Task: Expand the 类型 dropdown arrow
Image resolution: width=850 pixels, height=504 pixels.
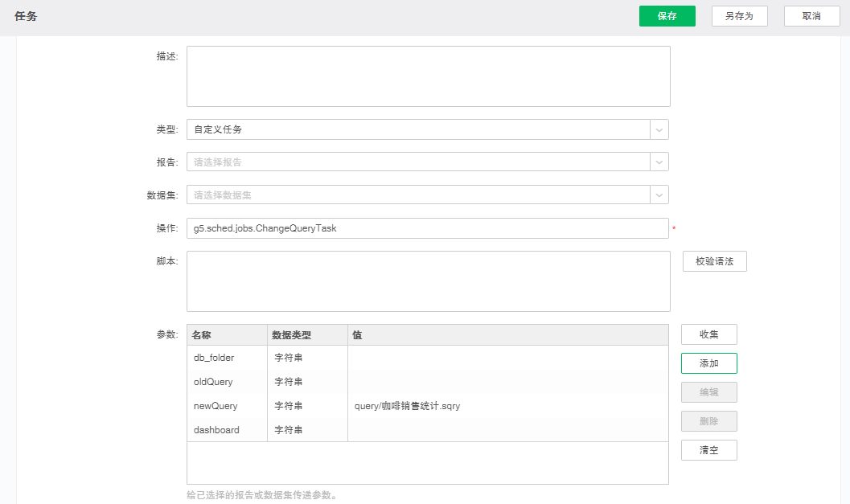Action: (659, 129)
